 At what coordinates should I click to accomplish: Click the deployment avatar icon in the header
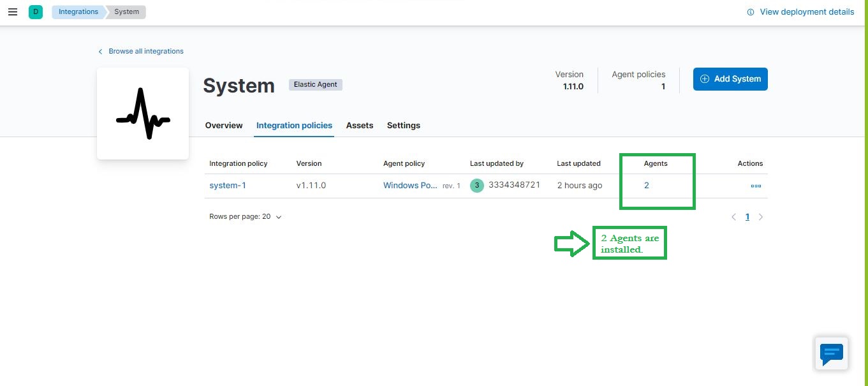pos(36,11)
